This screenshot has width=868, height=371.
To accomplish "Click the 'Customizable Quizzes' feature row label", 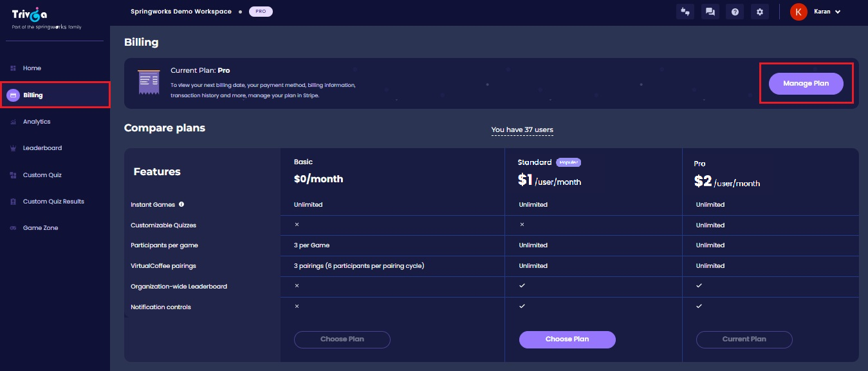I will pyautogui.click(x=163, y=225).
